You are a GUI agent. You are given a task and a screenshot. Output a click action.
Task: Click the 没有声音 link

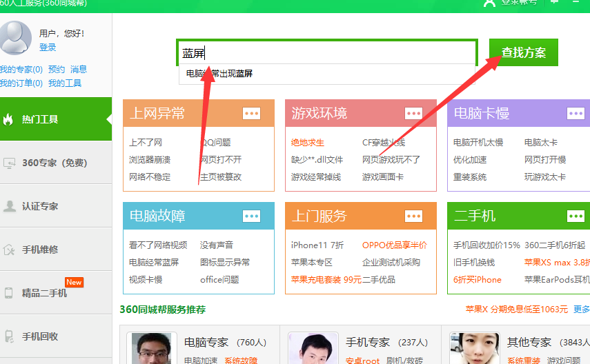pyautogui.click(x=217, y=245)
